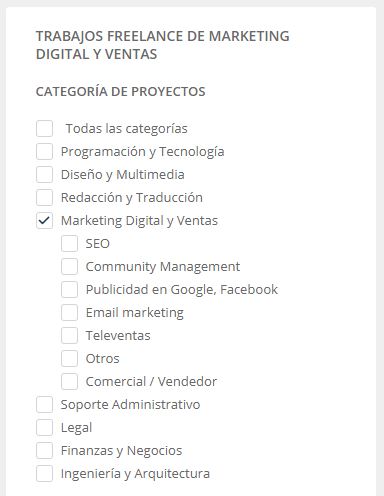
Task: Enable the Programación y Tecnología checkbox
Action: pyautogui.click(x=44, y=152)
